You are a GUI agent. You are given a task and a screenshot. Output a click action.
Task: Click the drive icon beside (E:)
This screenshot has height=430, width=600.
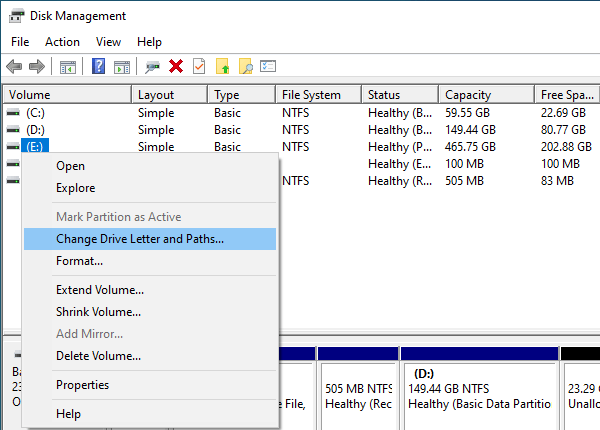coord(13,147)
